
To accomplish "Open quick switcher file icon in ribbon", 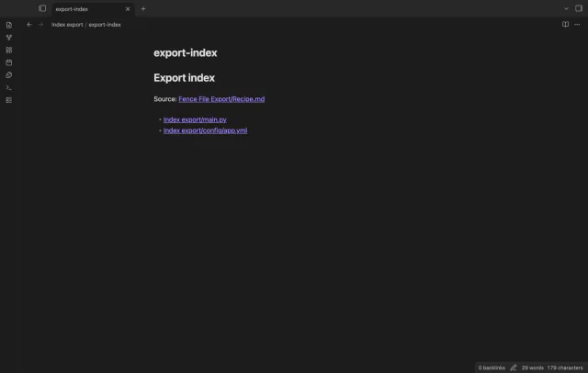I will pyautogui.click(x=9, y=25).
